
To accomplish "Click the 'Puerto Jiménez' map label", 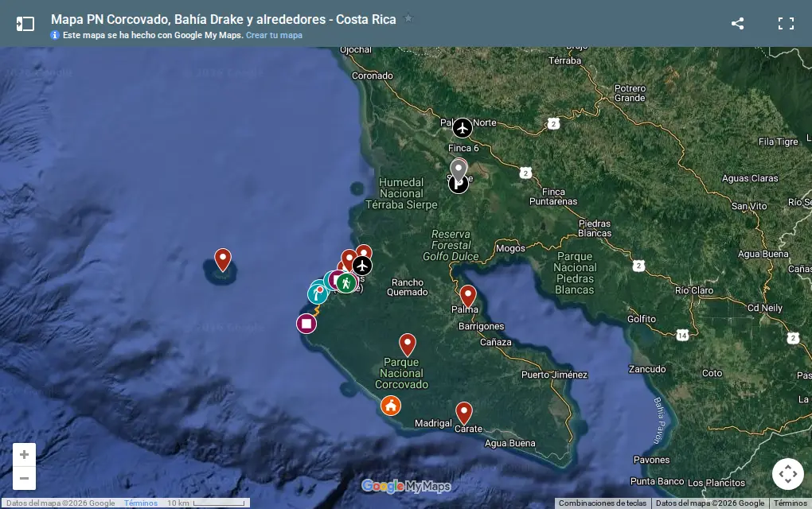I will click(x=554, y=375).
